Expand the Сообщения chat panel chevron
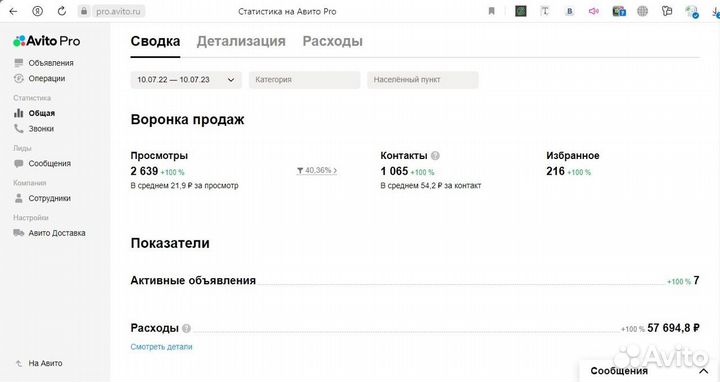 703,371
